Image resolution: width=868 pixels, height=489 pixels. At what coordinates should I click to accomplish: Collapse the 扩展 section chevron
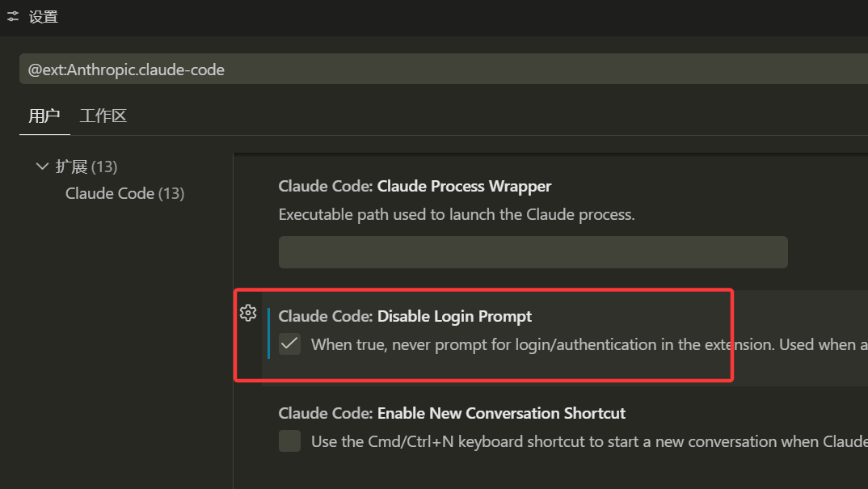click(42, 167)
